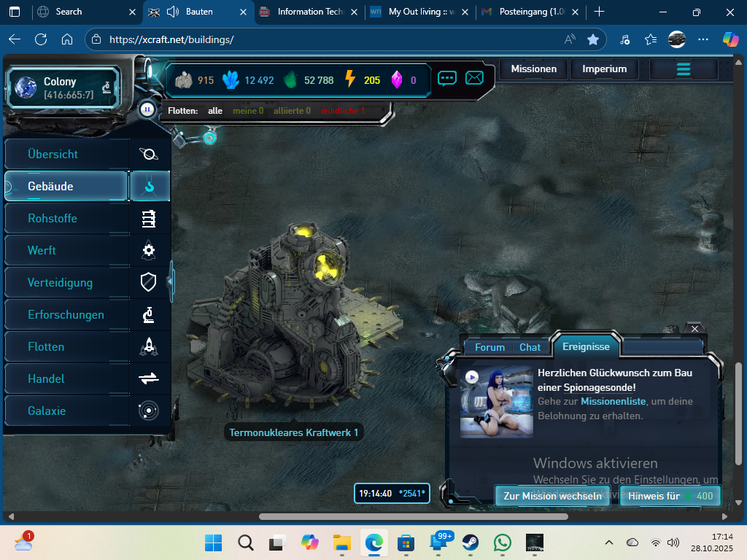The image size is (747, 560).
Task: Show 'alle' fleets filter
Action: 215,111
